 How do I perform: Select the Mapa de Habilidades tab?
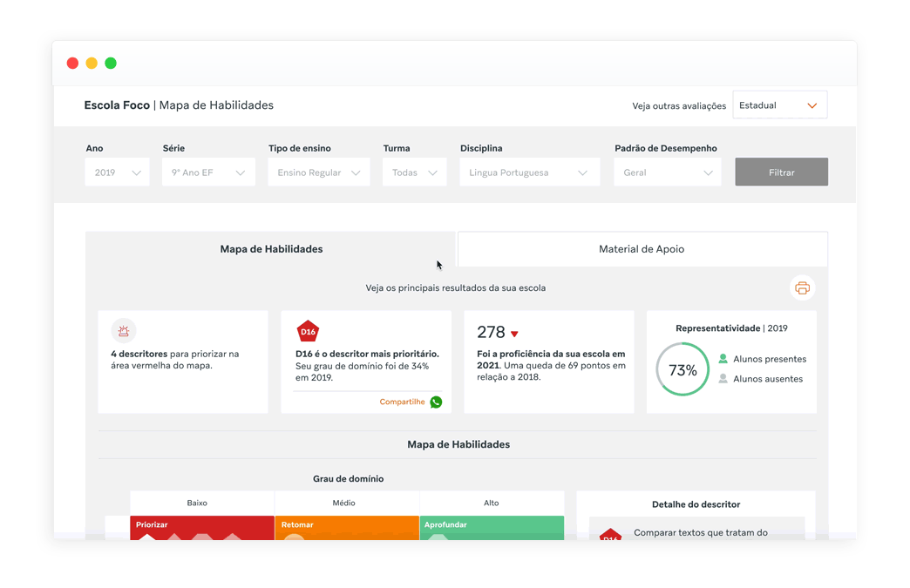click(x=271, y=249)
